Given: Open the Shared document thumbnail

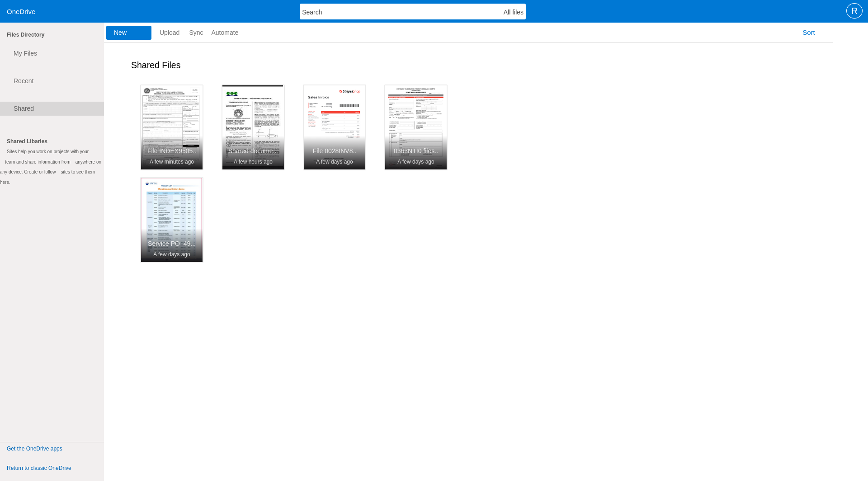Looking at the screenshot, I should (x=253, y=127).
